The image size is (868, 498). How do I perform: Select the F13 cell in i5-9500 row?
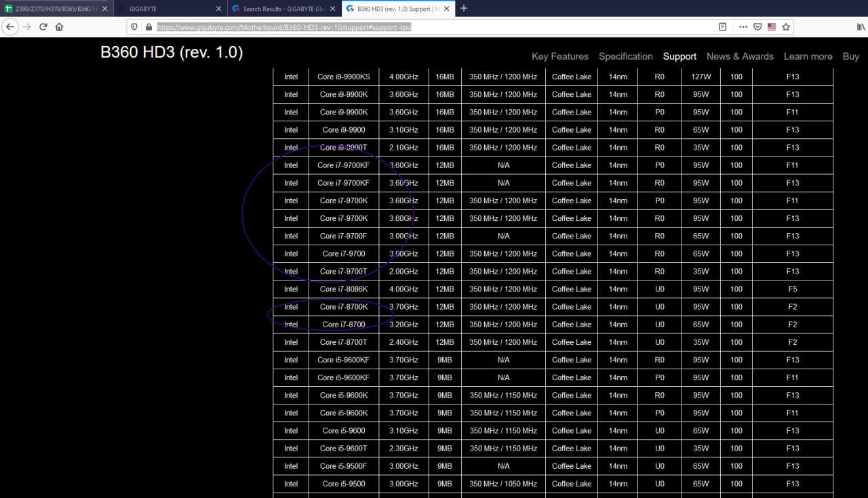793,484
